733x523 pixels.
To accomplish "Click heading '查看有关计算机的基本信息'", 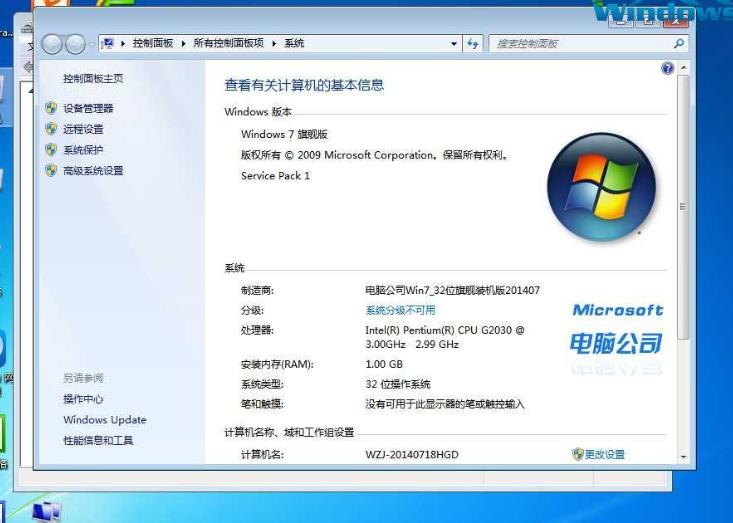I will [x=304, y=85].
